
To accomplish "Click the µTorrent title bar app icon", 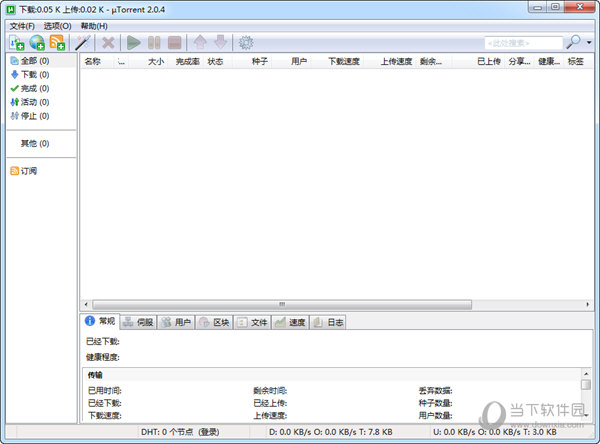I will [x=11, y=9].
